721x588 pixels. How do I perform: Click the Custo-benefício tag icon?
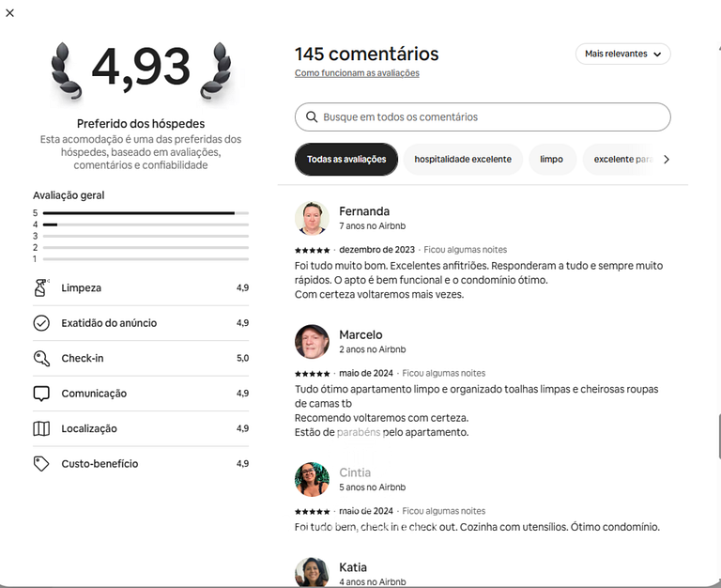pos(41,464)
